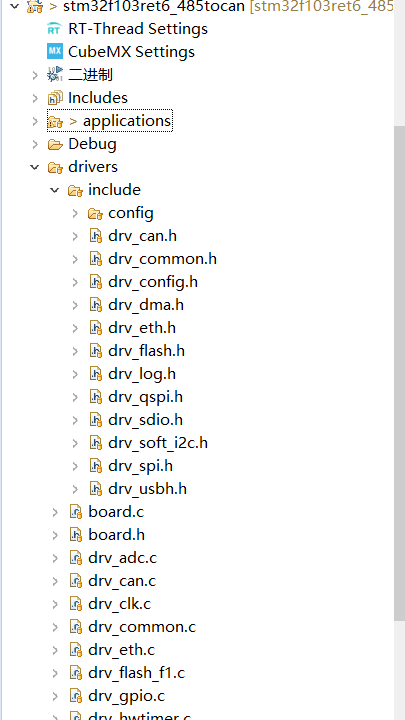Click the drv_common.h file icon
This screenshot has height=720, width=405.
95,259
